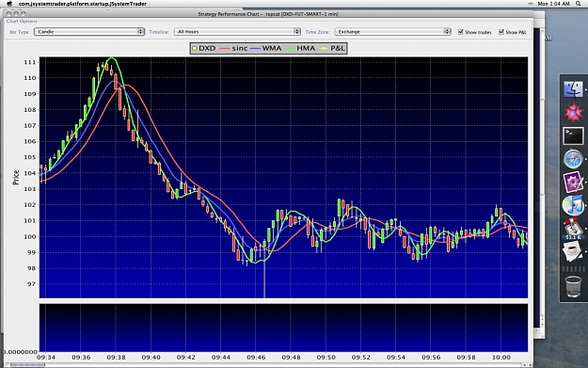Click the menu bar status icon left of clock
Viewport: 588px width, 368px height.
click(x=531, y=4)
